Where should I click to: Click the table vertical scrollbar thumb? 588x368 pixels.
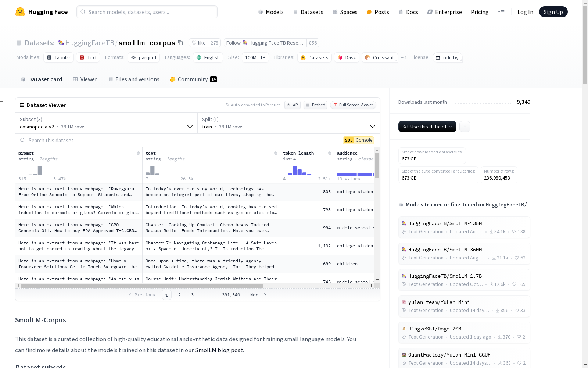point(377,165)
